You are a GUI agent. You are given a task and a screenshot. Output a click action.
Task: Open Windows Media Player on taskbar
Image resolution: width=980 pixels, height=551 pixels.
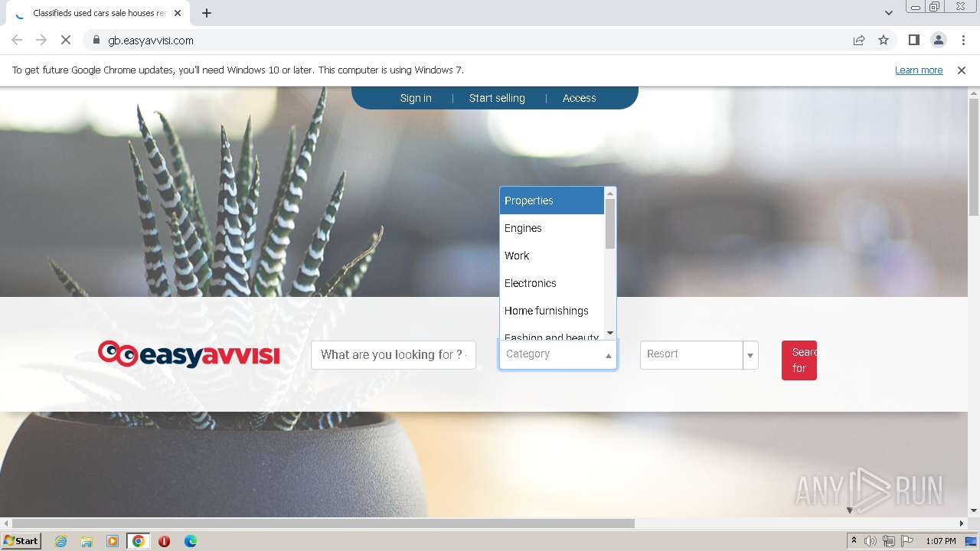(x=113, y=541)
